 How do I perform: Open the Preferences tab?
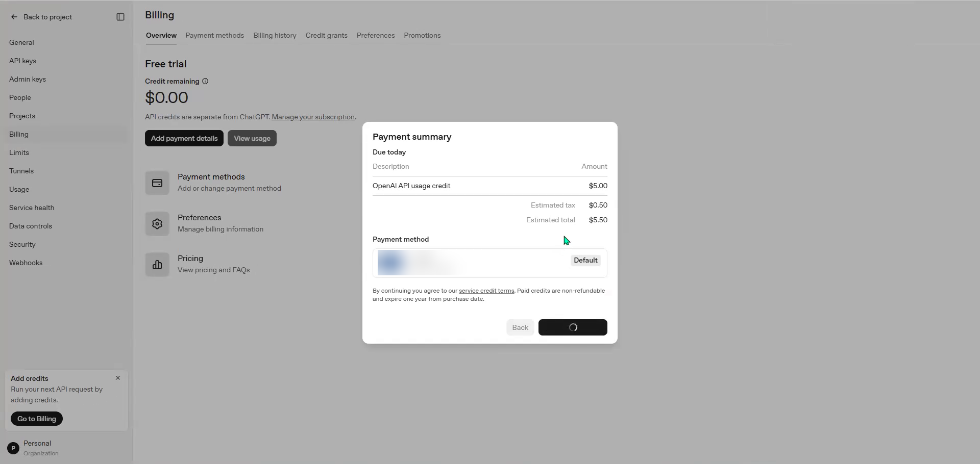coord(376,35)
